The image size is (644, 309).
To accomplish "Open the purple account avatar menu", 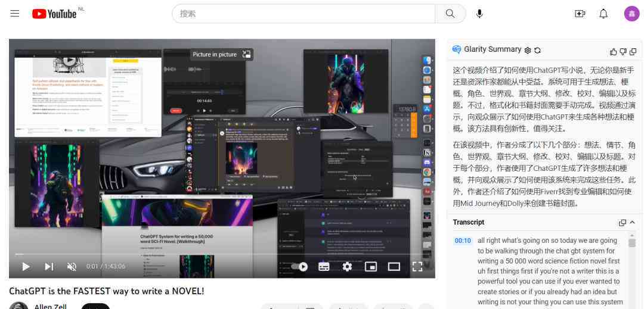I will tap(631, 14).
